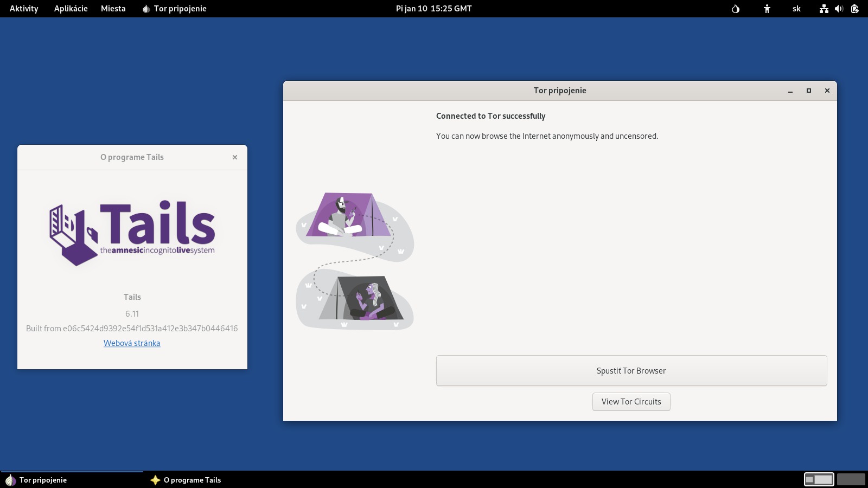Open the clock and calendar dropdown

pos(433,9)
